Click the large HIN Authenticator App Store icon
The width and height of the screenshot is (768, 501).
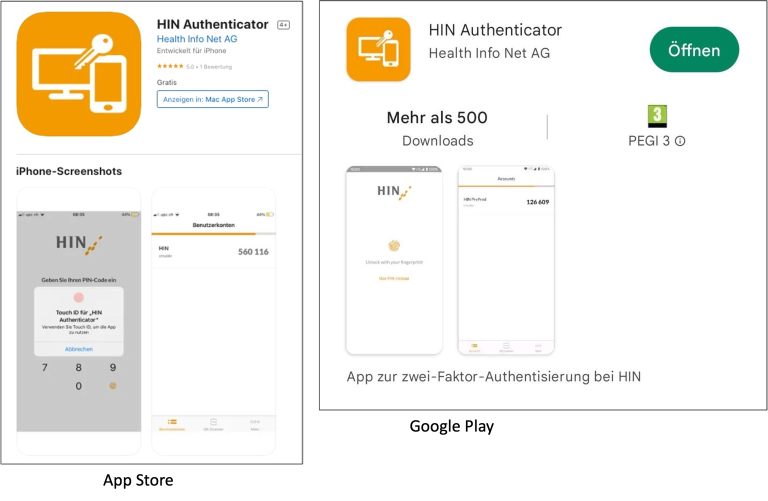click(x=79, y=74)
